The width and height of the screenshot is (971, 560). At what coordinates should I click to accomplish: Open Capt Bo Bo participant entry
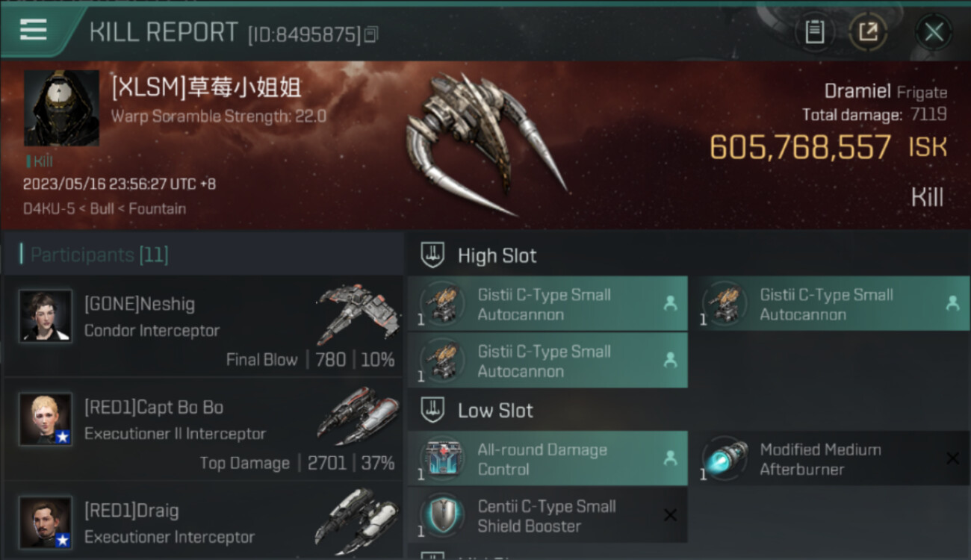coord(203,429)
